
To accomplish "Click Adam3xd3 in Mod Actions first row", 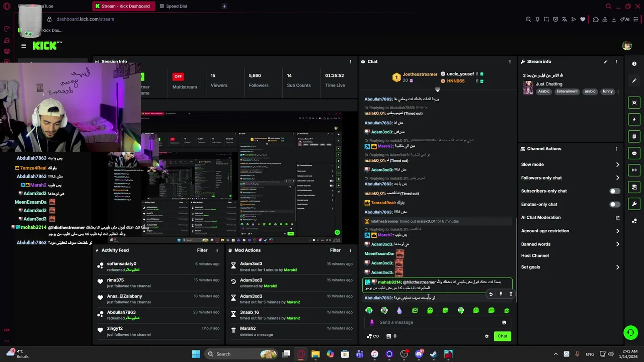I will pyautogui.click(x=251, y=264).
